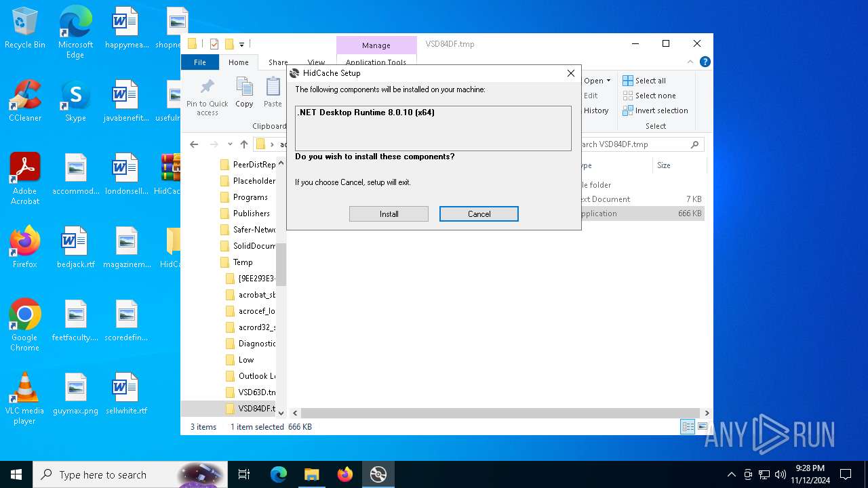868x488 pixels.
Task: Close the HidCache Setup dialog
Action: 571,73
